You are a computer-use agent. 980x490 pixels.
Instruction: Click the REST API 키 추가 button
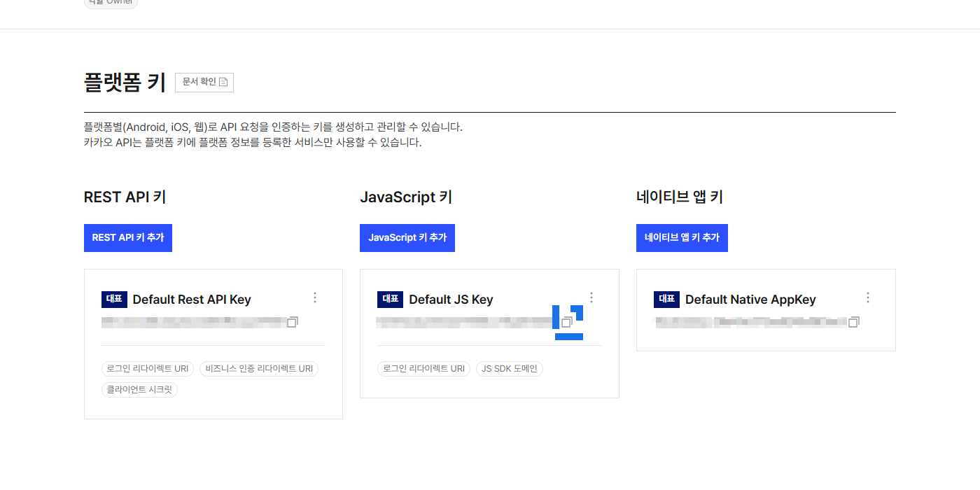click(x=128, y=238)
